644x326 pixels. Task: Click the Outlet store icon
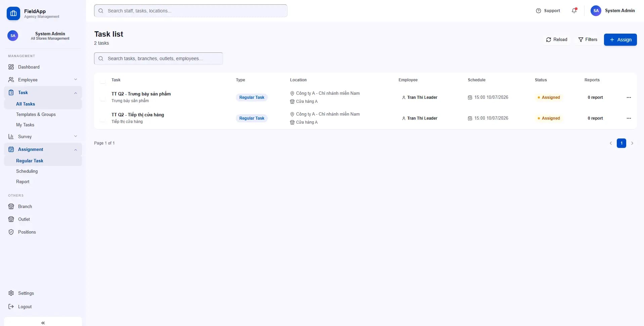point(11,219)
